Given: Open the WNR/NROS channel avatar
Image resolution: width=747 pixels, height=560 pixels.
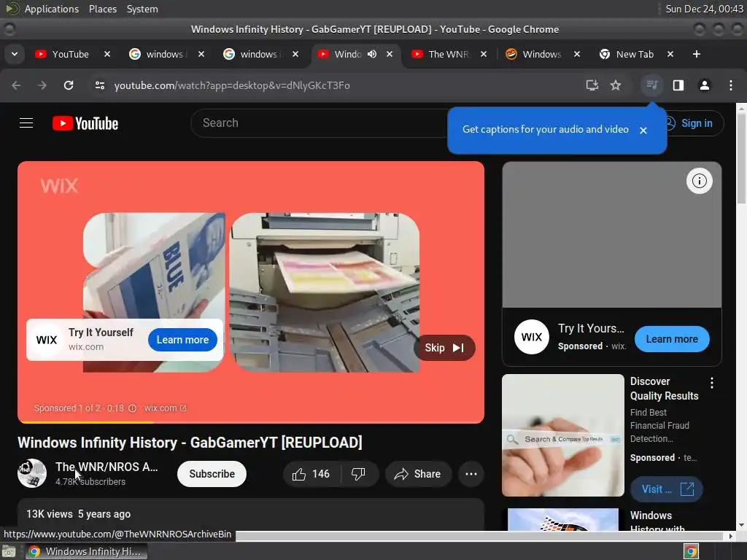Looking at the screenshot, I should (x=32, y=473).
